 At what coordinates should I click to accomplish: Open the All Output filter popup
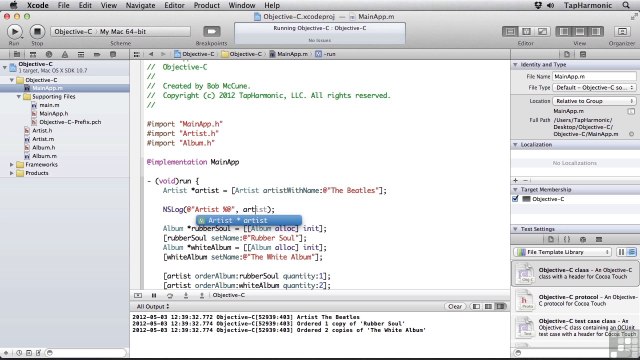pyautogui.click(x=153, y=307)
